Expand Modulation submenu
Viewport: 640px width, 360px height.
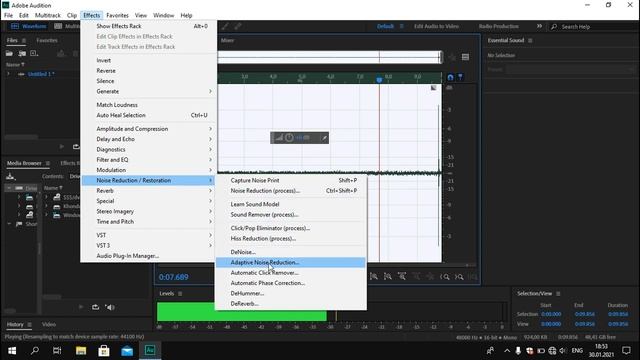[149, 170]
